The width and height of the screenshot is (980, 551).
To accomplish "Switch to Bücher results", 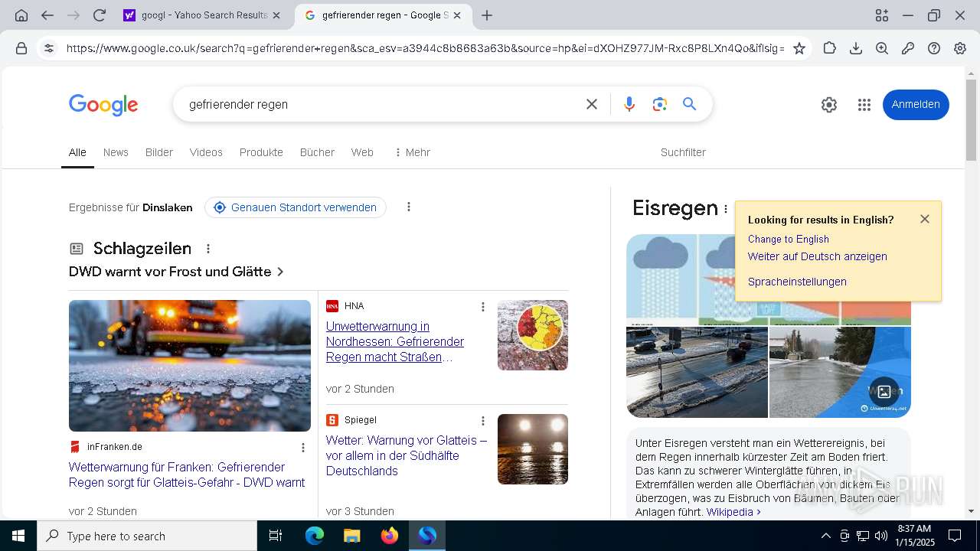I will [317, 152].
